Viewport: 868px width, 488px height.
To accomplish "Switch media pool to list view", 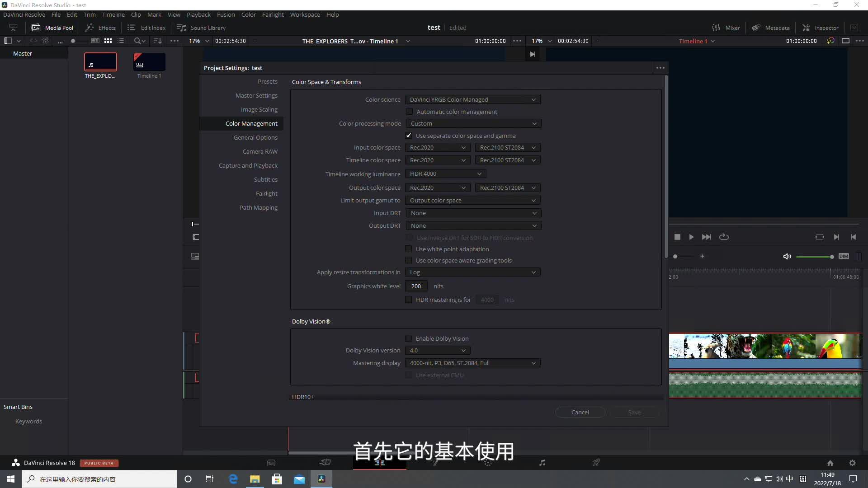I will click(x=121, y=41).
